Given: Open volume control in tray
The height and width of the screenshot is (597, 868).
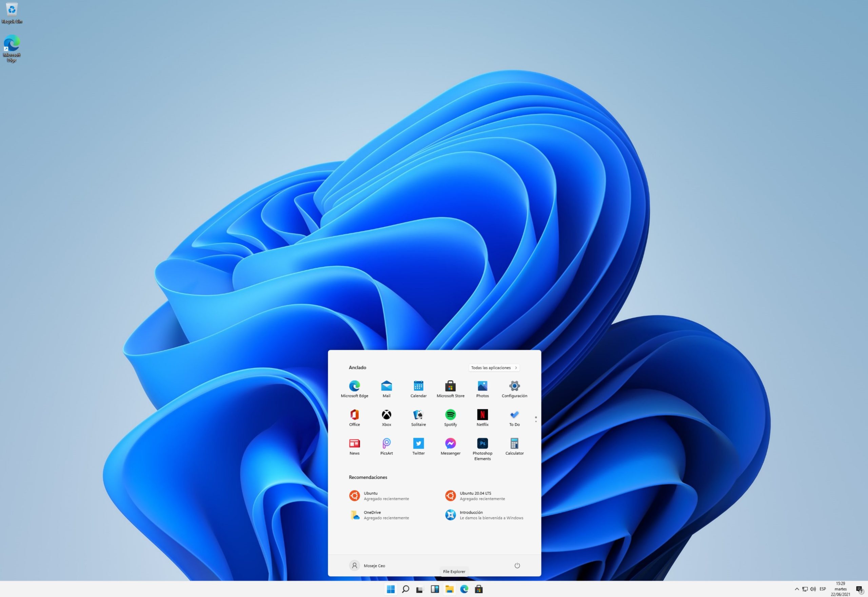Looking at the screenshot, I should [813, 589].
